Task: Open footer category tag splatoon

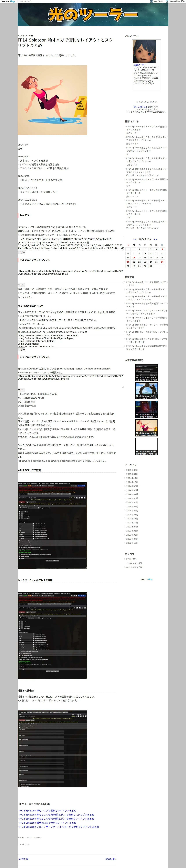Action: point(38,838)
